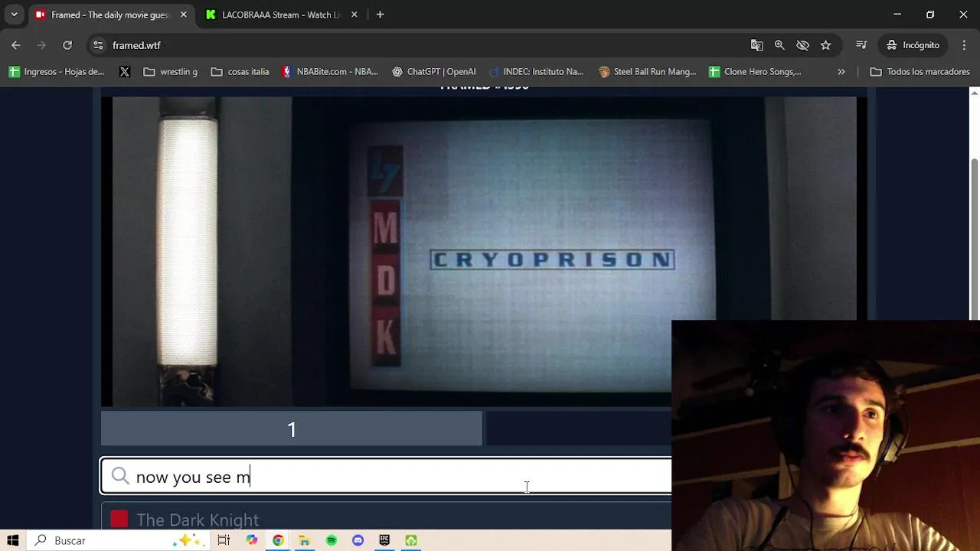This screenshot has width=980, height=551.
Task: Close the Framed tab
Action: [x=184, y=15]
